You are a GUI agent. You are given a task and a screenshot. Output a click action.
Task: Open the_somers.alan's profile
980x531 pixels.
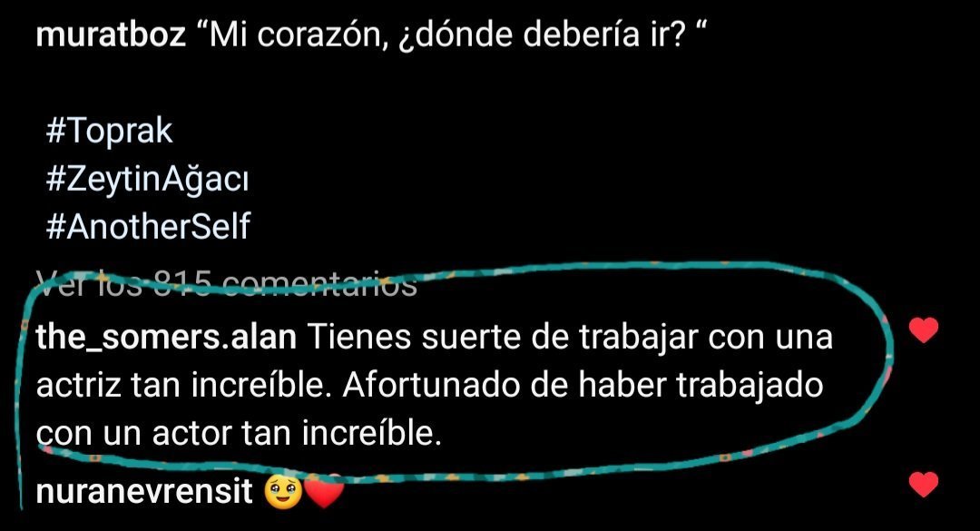(x=166, y=338)
